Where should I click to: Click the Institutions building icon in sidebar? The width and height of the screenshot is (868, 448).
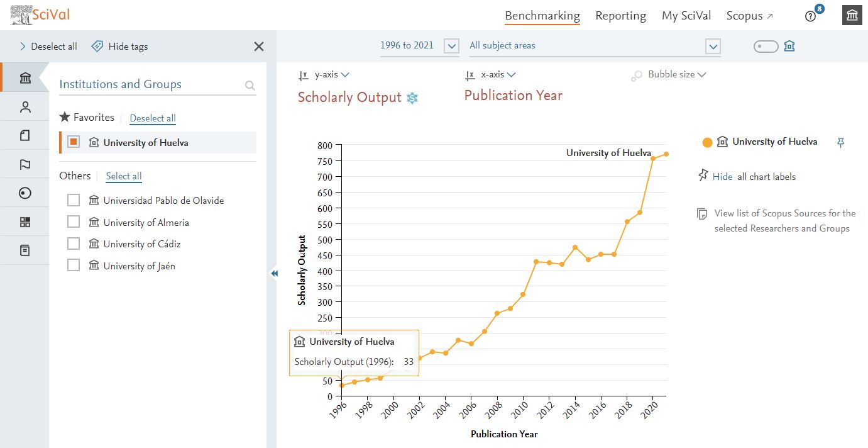(x=25, y=78)
